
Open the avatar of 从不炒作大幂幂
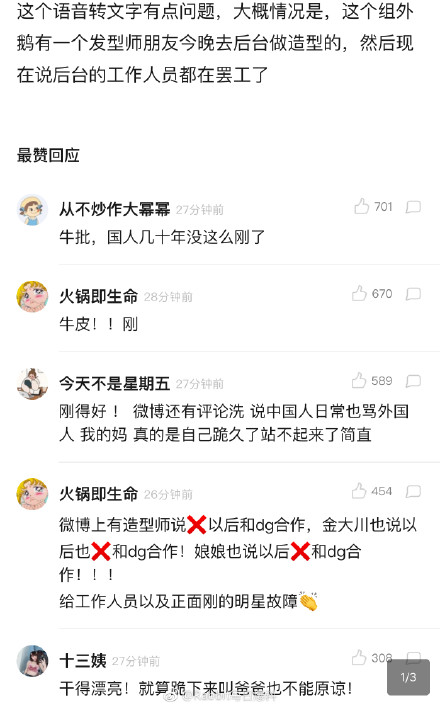click(32, 209)
